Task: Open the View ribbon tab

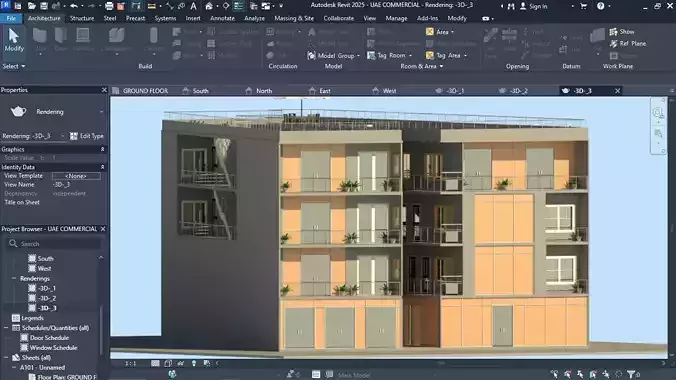Action: click(x=369, y=18)
